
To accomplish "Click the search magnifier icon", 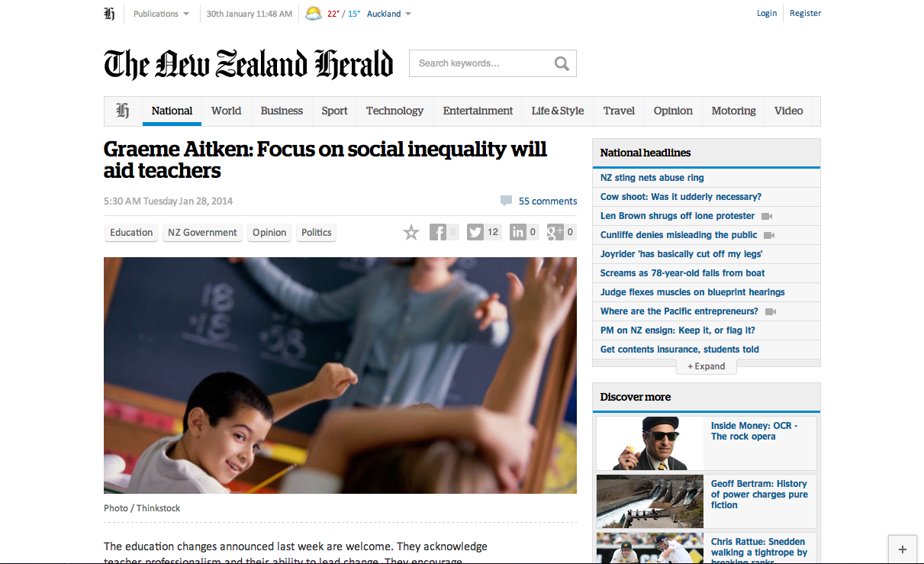I will click(562, 64).
